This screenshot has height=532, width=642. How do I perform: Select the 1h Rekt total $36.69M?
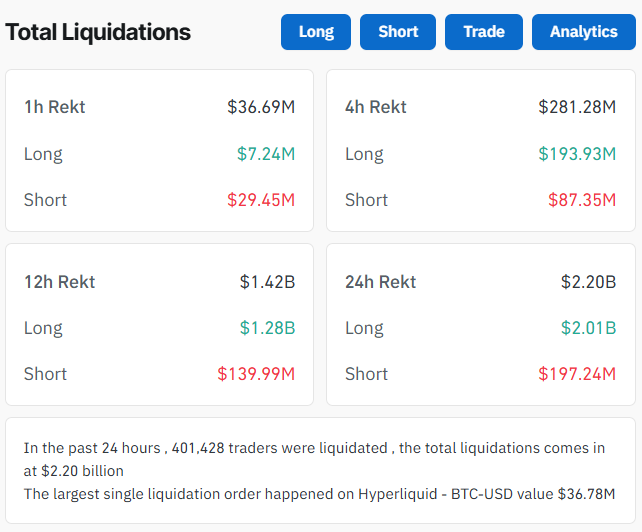pos(261,106)
